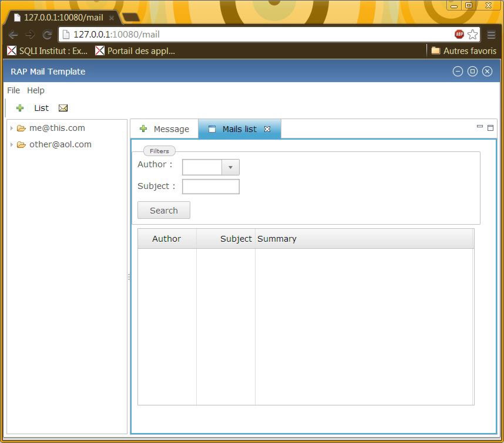
Task: Expand the other@aol.com folder tree
Action: [12, 144]
